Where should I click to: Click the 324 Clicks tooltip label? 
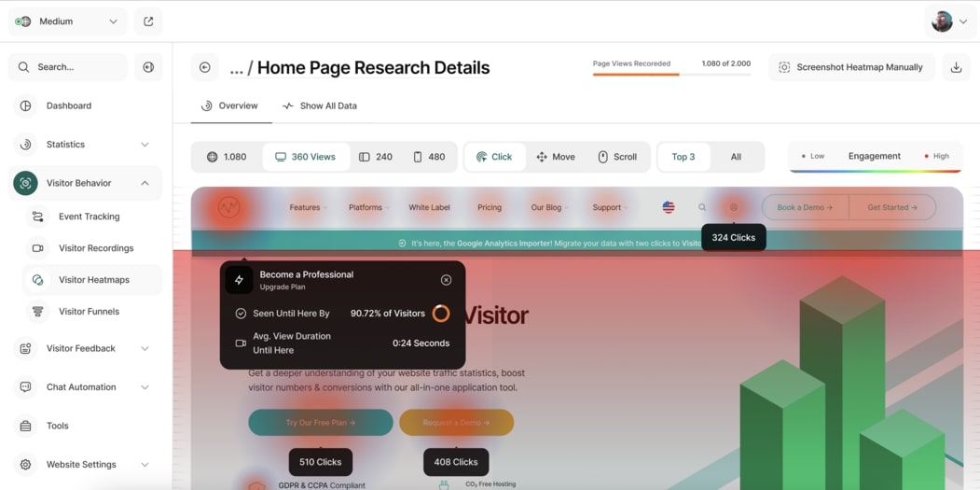tap(734, 238)
